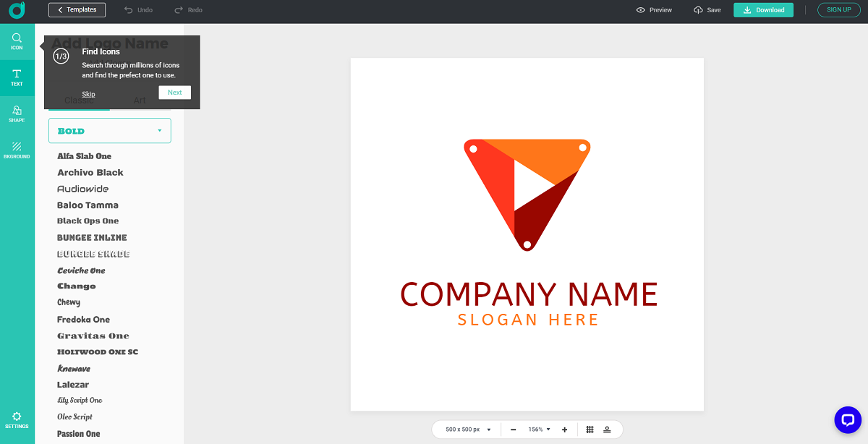Switch to the Art fonts tab
The image size is (868, 444).
click(140, 101)
